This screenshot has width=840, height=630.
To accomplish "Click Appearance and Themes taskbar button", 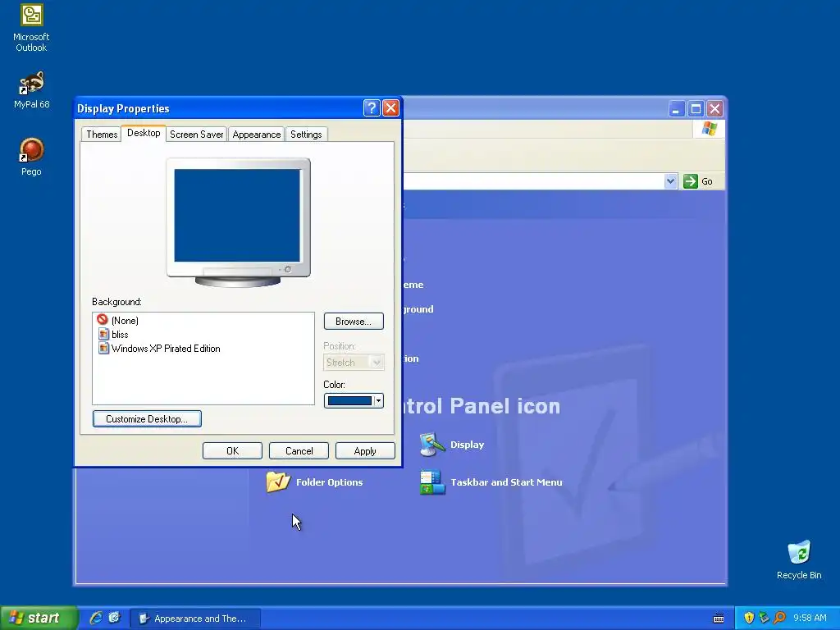I will 195,619.
